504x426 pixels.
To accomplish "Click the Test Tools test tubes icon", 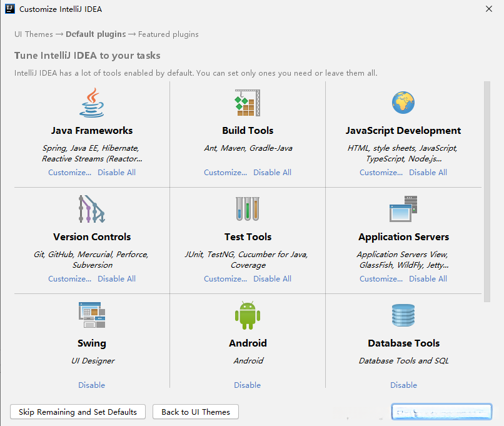I will (248, 209).
